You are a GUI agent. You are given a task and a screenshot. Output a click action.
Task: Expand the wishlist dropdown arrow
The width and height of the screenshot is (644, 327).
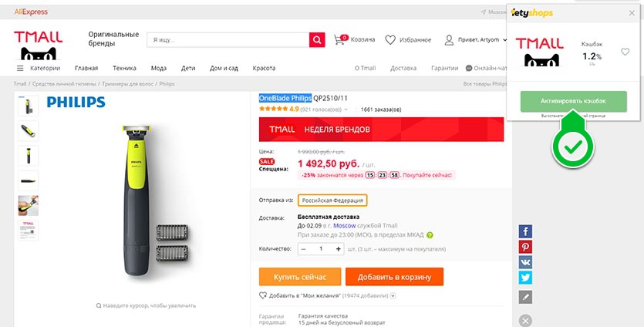(x=393, y=296)
